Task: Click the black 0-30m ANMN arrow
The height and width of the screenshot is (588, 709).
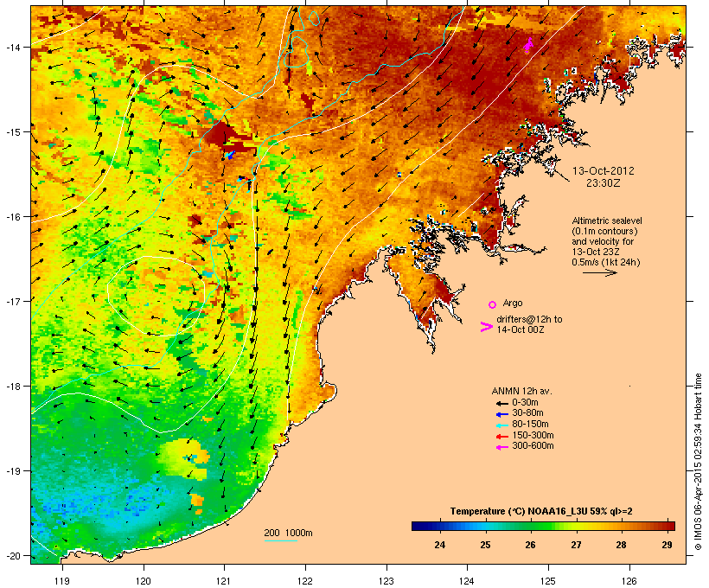Action: coord(501,403)
